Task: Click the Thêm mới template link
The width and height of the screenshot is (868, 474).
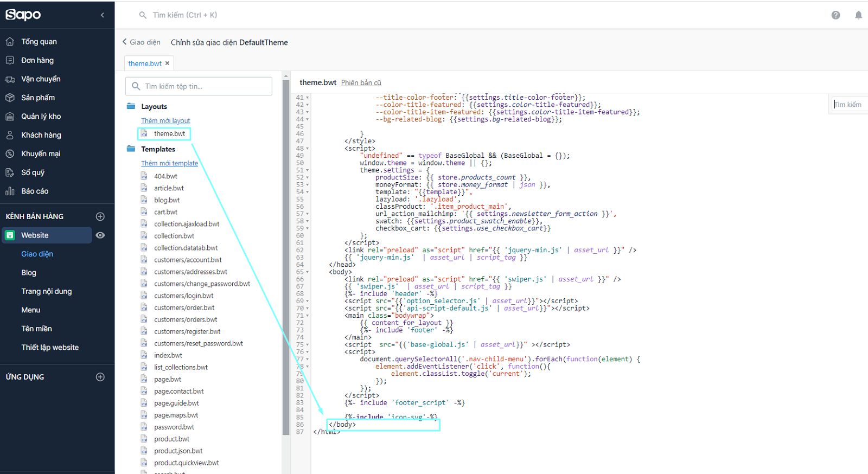Action: pyautogui.click(x=169, y=163)
